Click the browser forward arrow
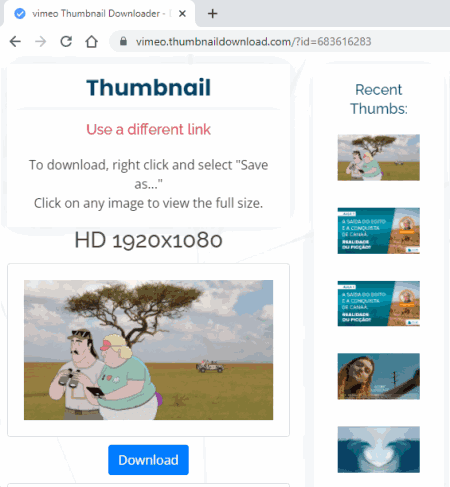The width and height of the screenshot is (450, 487). coord(41,42)
